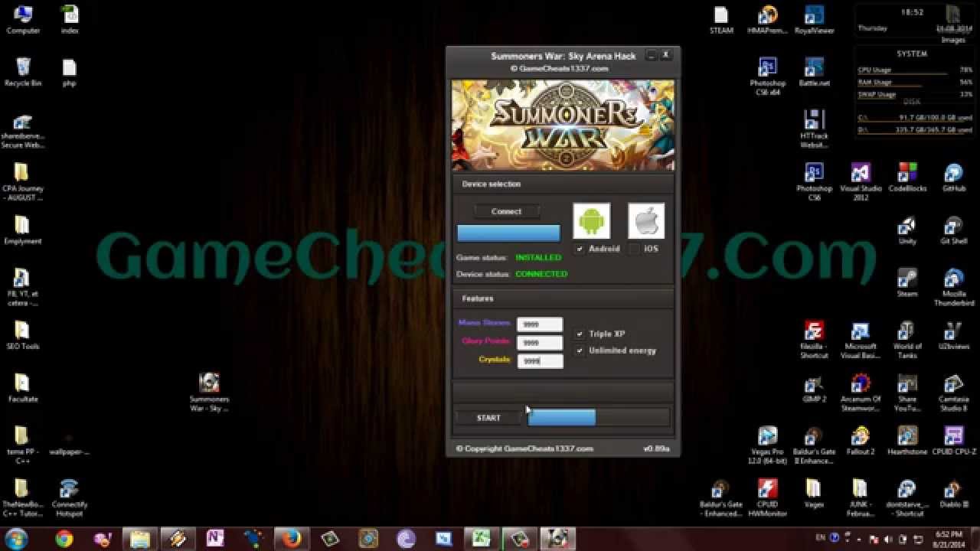980x551 pixels.
Task: Open the Recycle Bin icon
Action: click(x=23, y=72)
